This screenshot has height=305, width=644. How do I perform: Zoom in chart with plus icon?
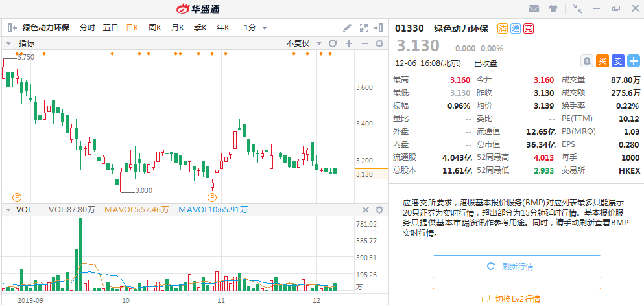click(349, 43)
